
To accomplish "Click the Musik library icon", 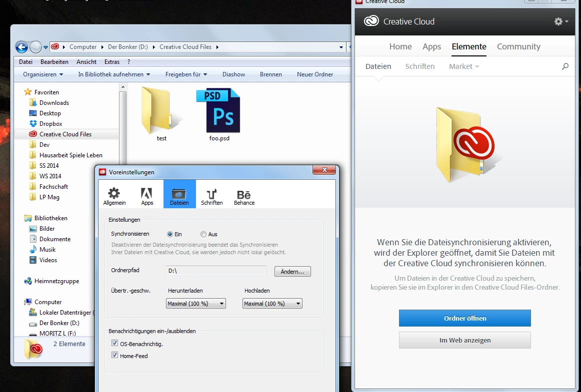I will pyautogui.click(x=33, y=249).
